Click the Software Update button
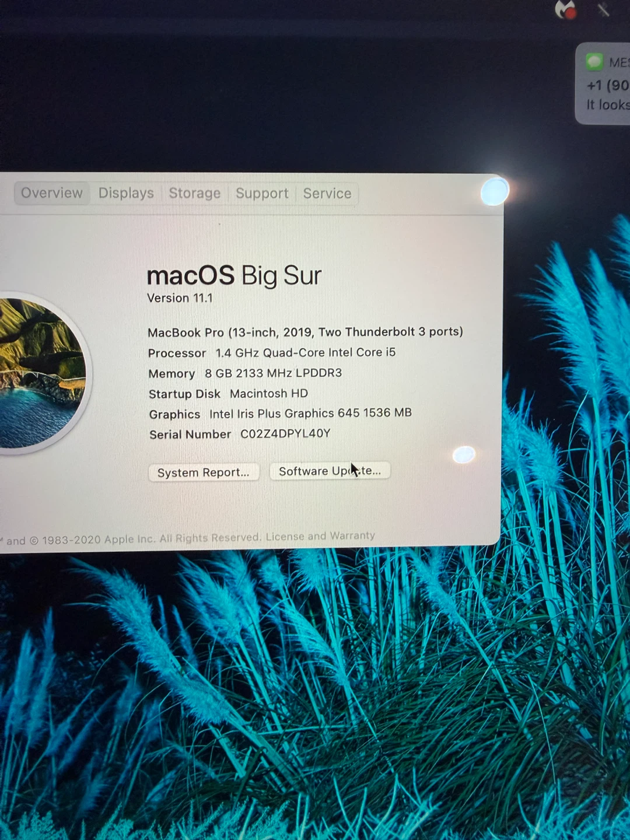Viewport: 630px width, 840px height. [x=330, y=471]
